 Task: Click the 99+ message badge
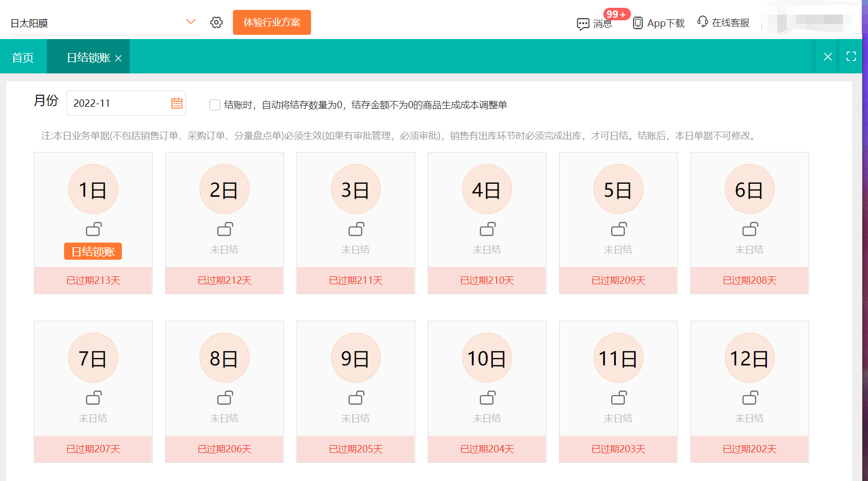click(615, 14)
